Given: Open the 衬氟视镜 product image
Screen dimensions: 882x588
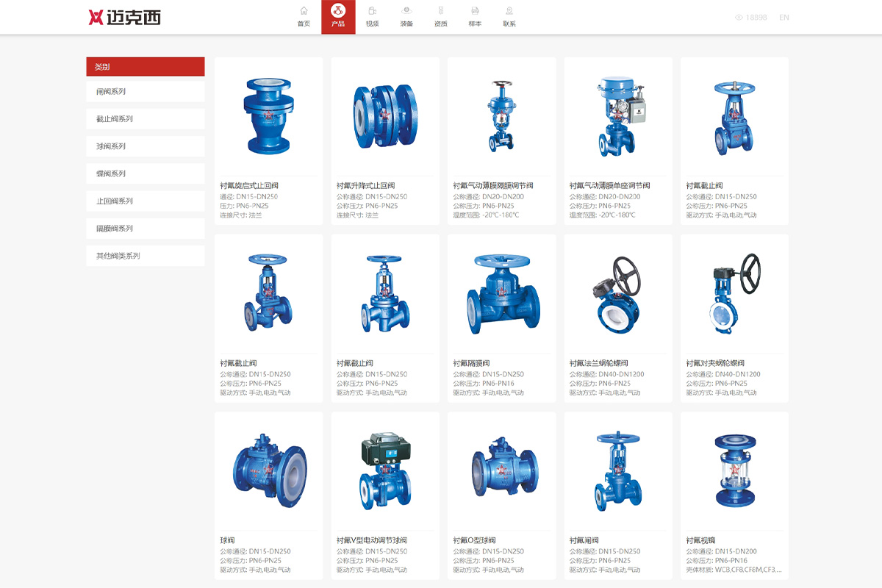Looking at the screenshot, I should (x=734, y=470).
